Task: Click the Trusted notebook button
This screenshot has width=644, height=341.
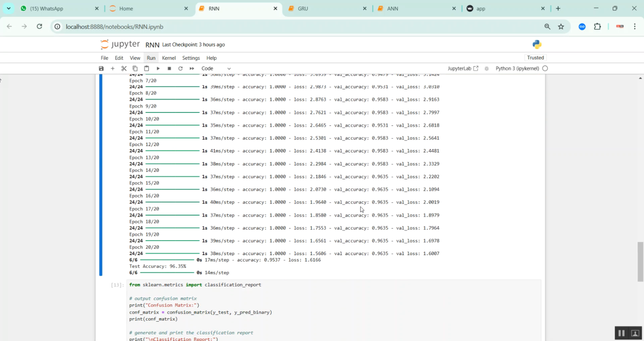Action: click(x=535, y=58)
